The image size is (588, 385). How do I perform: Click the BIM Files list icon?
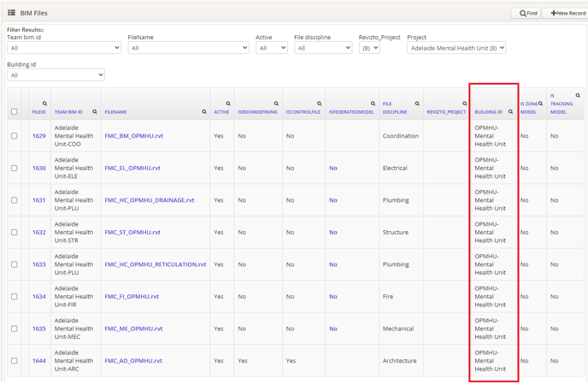tap(12, 13)
